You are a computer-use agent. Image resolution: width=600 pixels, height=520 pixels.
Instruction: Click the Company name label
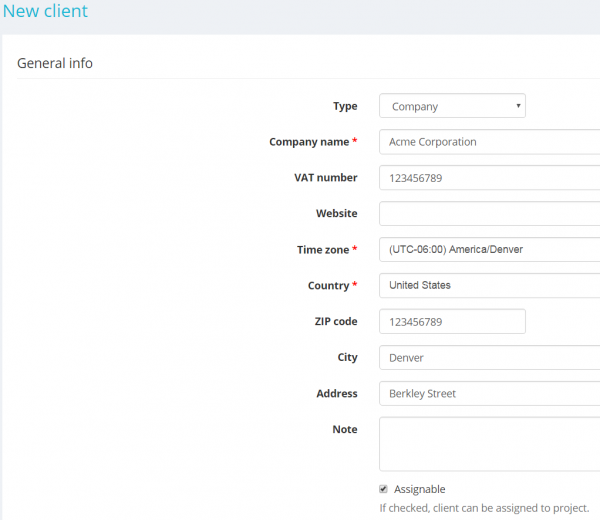(308, 142)
